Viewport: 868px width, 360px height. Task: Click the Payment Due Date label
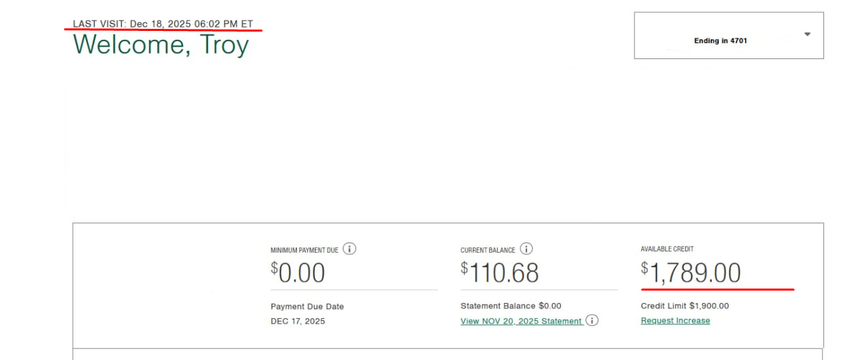(307, 306)
